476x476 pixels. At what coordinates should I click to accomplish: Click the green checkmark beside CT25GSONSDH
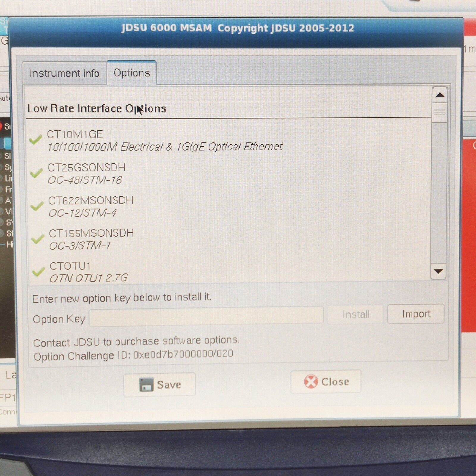36,173
